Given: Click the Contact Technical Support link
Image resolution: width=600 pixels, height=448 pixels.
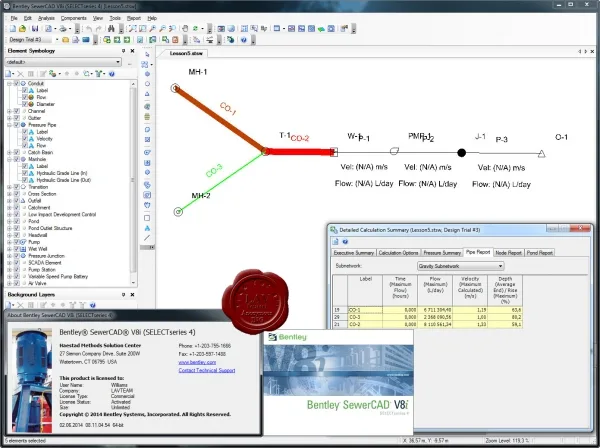Looking at the screenshot, I should (x=207, y=370).
